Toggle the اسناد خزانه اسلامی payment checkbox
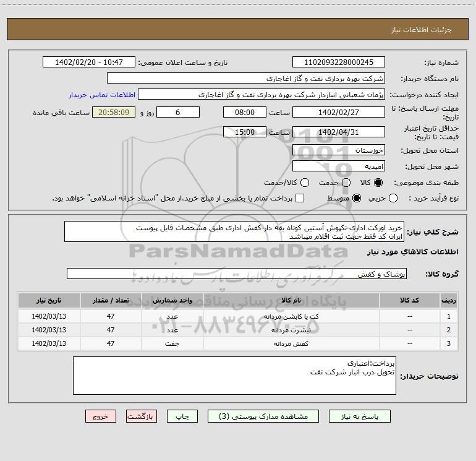This screenshot has height=461, width=476. [x=300, y=198]
